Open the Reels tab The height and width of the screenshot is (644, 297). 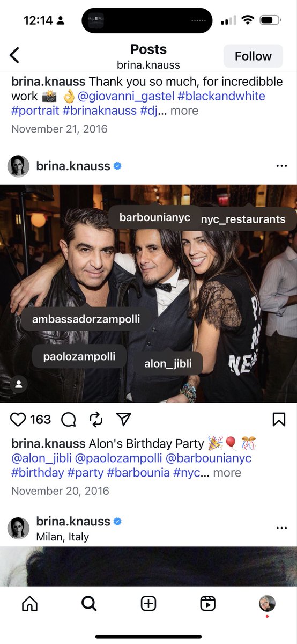208,603
